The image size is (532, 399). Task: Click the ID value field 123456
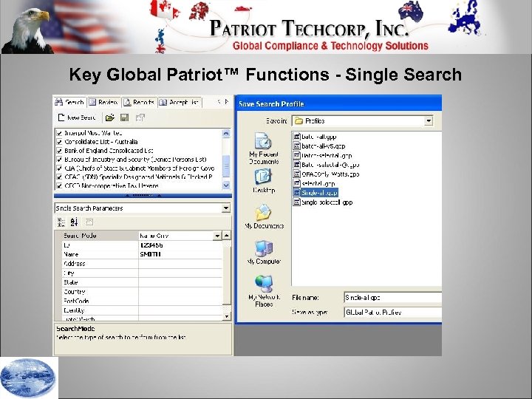coord(180,245)
